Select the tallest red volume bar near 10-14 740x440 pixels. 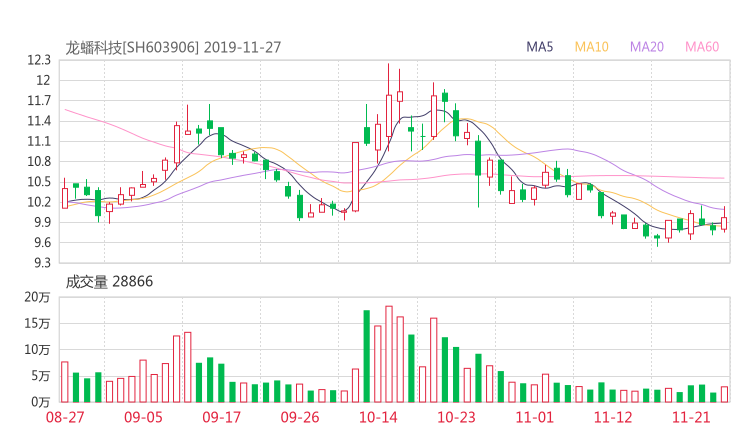389,354
